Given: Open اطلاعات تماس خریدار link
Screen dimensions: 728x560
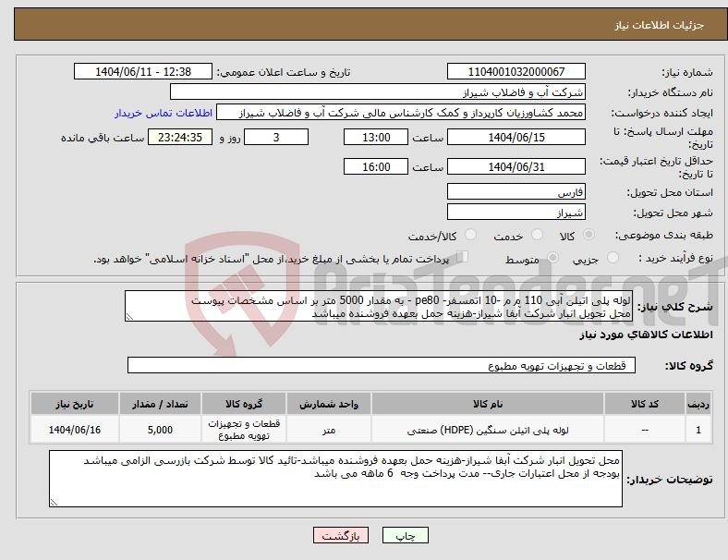Looking at the screenshot, I should pyautogui.click(x=164, y=113).
